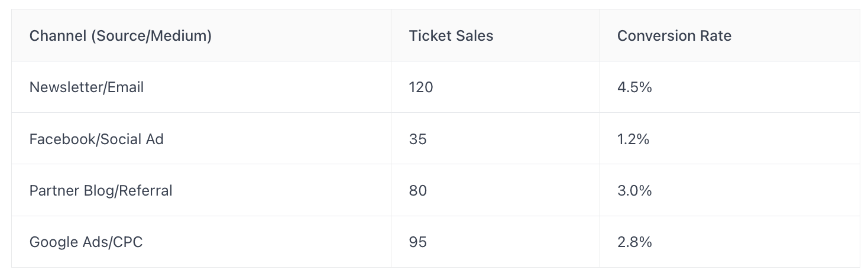
Task: Select the word Referral in third row
Action: [147, 190]
